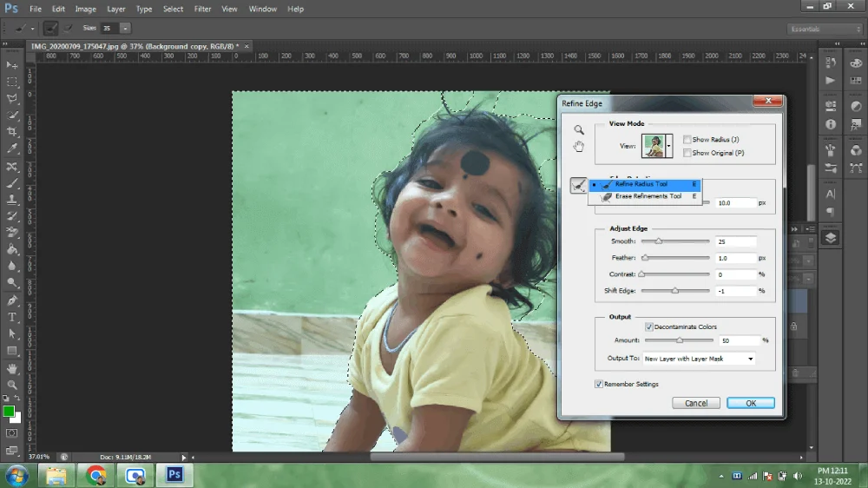
Task: Open the Essentials workspace dropdown
Action: [825, 29]
